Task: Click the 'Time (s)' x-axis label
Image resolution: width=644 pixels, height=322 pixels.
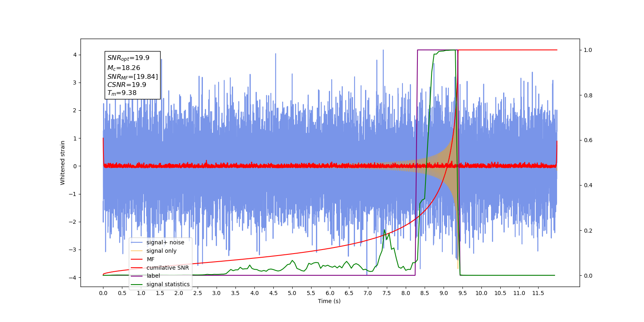Action: coord(329,301)
